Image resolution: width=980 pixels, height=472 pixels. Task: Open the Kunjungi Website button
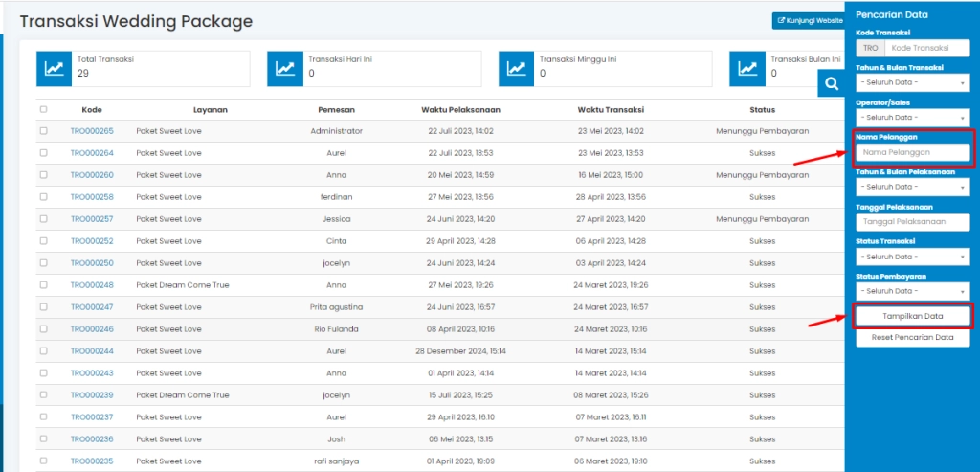click(x=809, y=20)
